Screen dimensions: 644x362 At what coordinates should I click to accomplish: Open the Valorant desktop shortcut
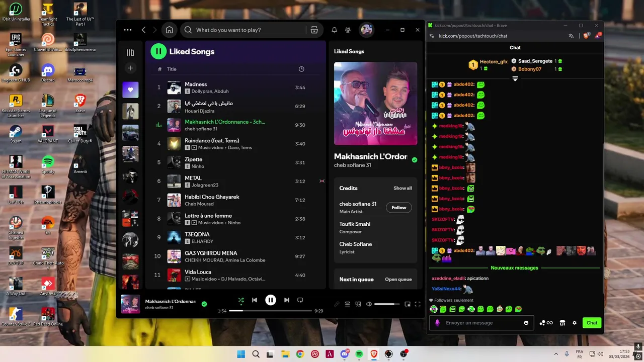pyautogui.click(x=48, y=133)
